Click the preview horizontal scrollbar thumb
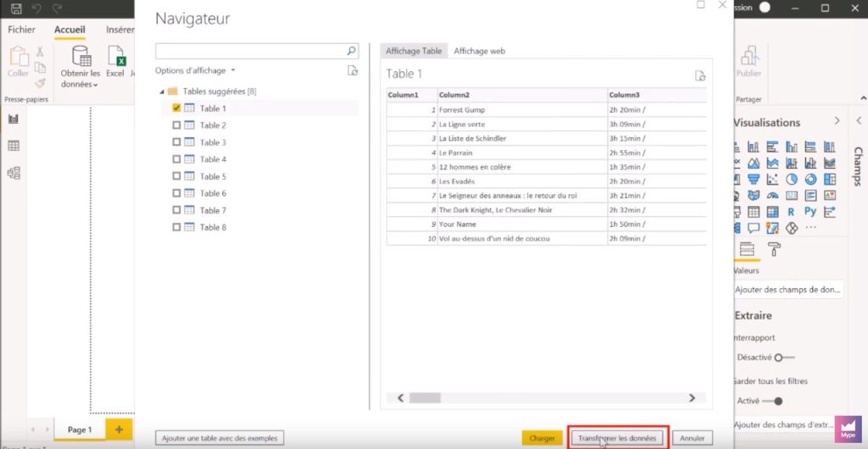Viewport: 868px width, 449px height. click(x=426, y=397)
